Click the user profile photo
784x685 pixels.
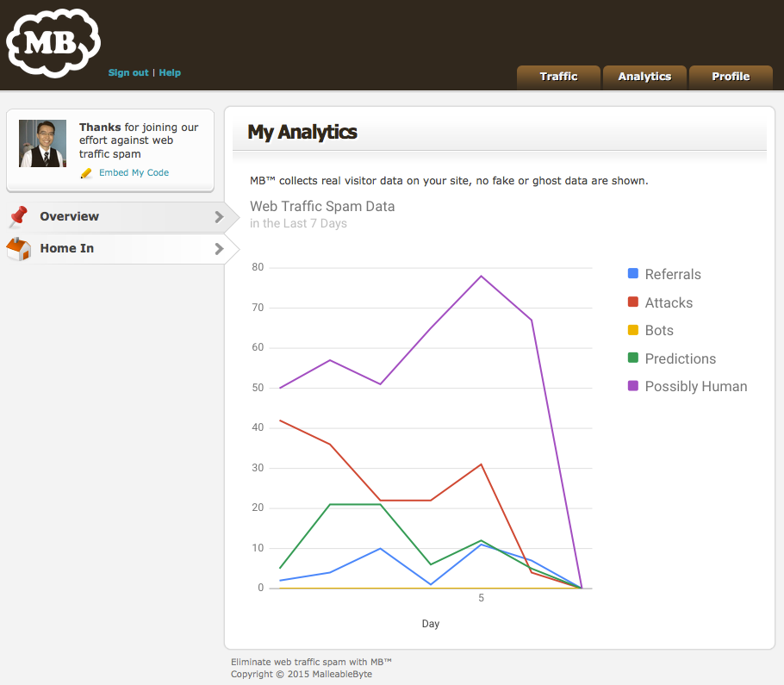pyautogui.click(x=42, y=144)
